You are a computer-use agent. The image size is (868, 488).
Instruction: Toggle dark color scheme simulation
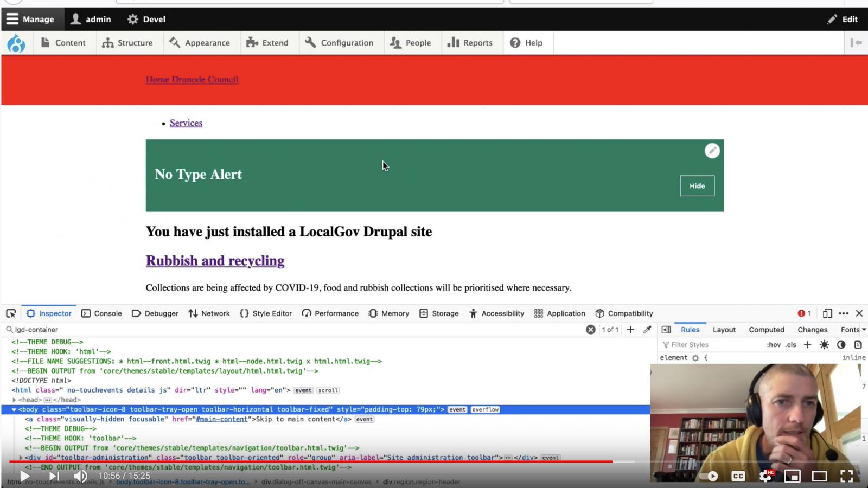click(841, 345)
